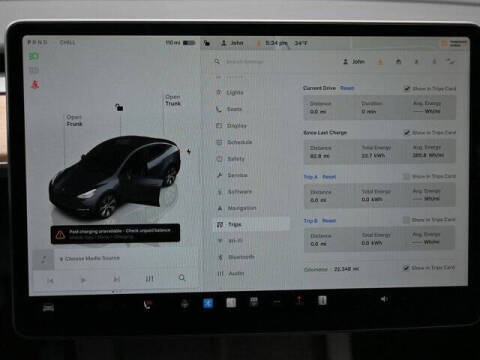Reset Trip A

(329, 177)
